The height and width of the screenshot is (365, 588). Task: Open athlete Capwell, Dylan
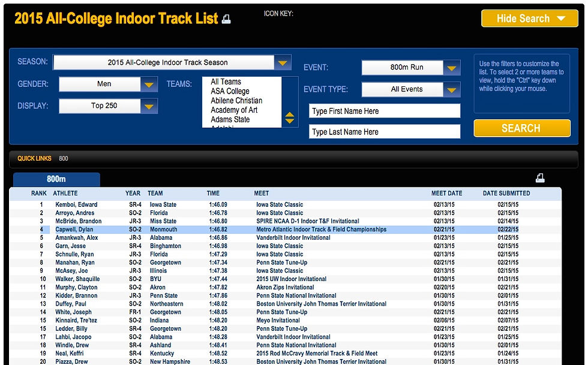click(x=74, y=230)
